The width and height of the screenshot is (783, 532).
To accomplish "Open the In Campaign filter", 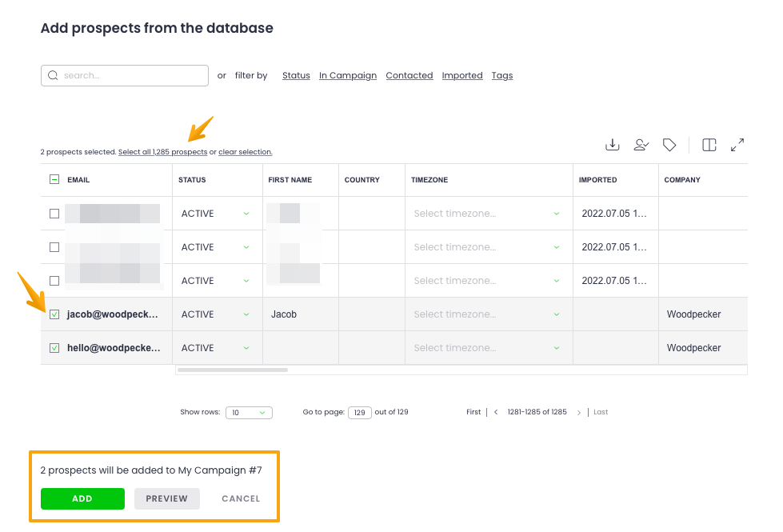I will (348, 75).
